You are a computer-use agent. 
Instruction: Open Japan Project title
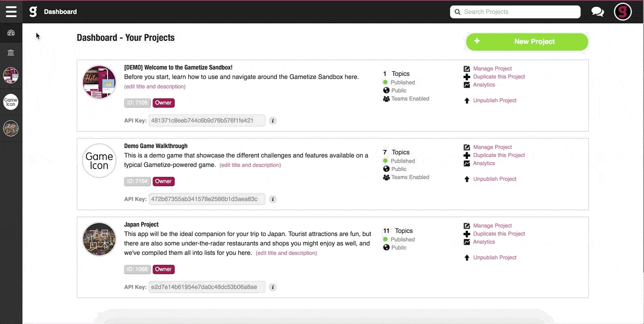tap(141, 224)
